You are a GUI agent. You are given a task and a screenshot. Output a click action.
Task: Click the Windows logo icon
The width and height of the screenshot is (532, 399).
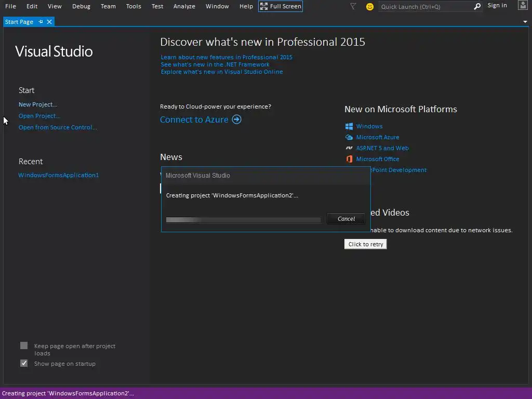[349, 126]
